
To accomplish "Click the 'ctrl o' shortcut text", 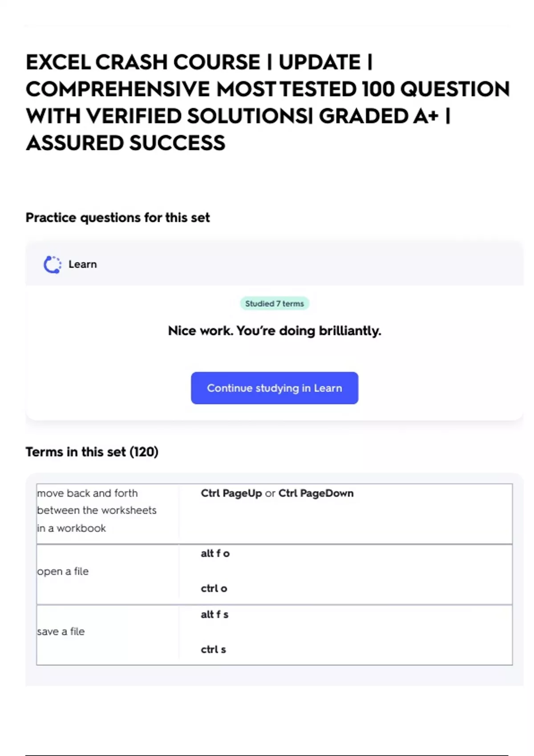I will pos(214,589).
